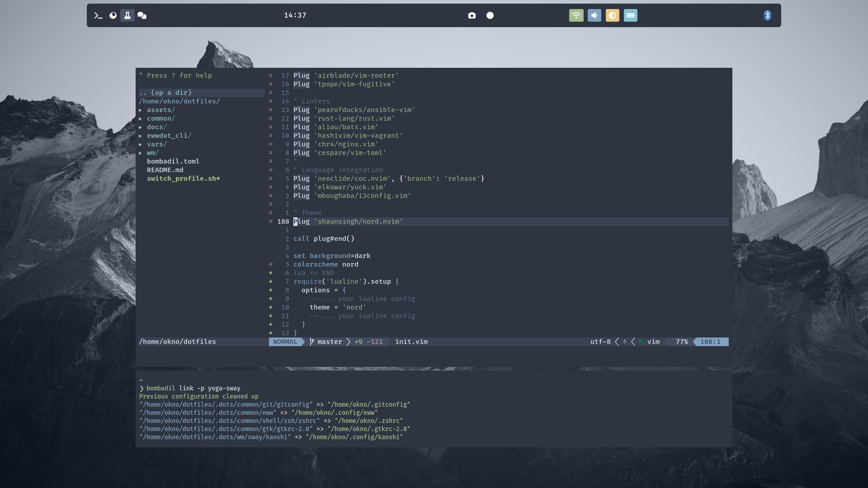Click the green vim filetype icon in the statusline
Viewport: 868px width, 488px height.
pos(641,342)
